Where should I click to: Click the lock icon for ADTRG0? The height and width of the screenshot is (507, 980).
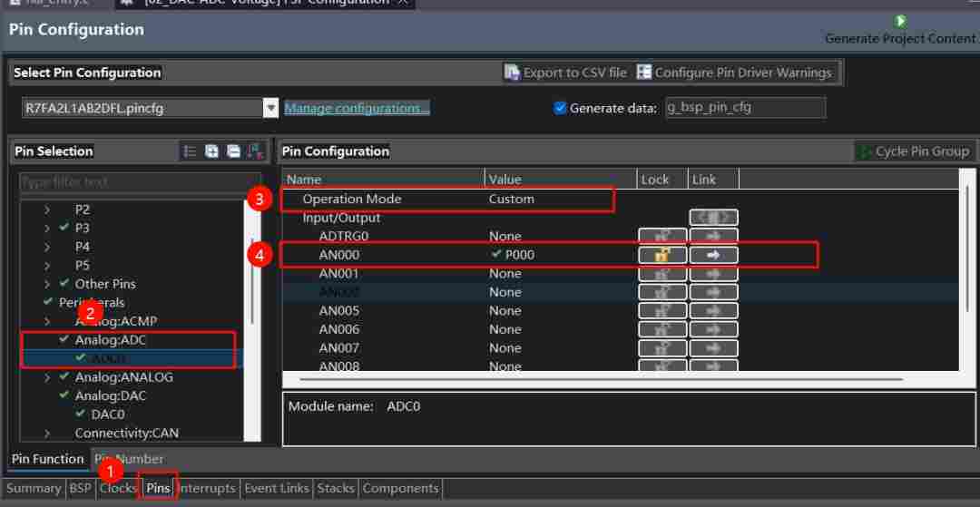pos(662,237)
